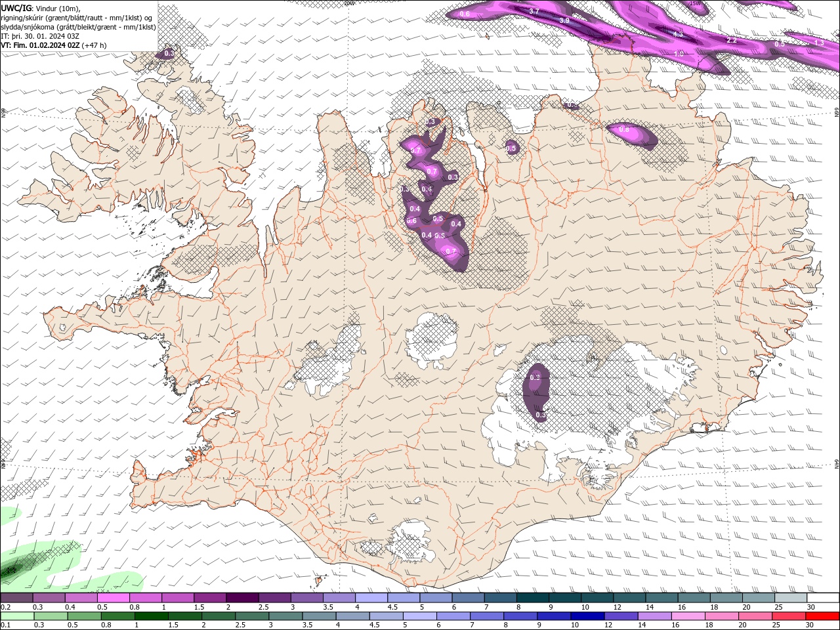This screenshot has height=630, width=840.
Task: Click the title text 'UWC/IG: Vindur (10m)'
Action: click(41, 8)
